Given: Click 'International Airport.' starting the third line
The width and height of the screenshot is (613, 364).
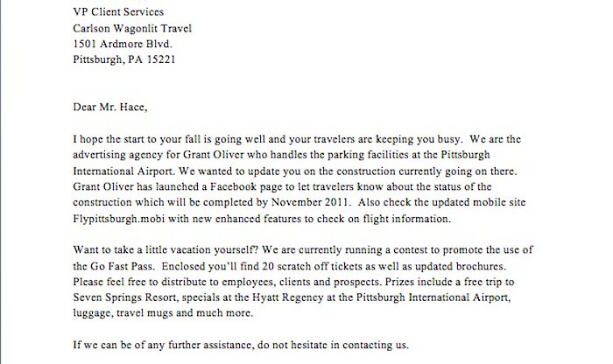Looking at the screenshot, I should 124,171.
